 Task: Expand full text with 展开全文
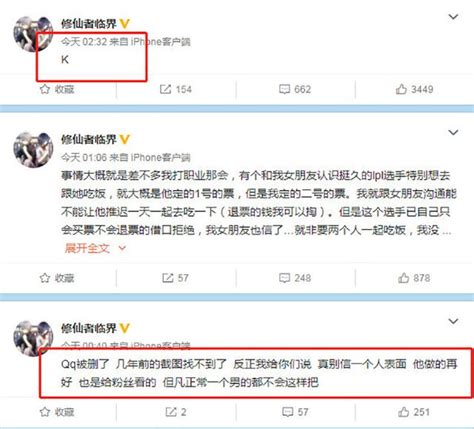(95, 248)
